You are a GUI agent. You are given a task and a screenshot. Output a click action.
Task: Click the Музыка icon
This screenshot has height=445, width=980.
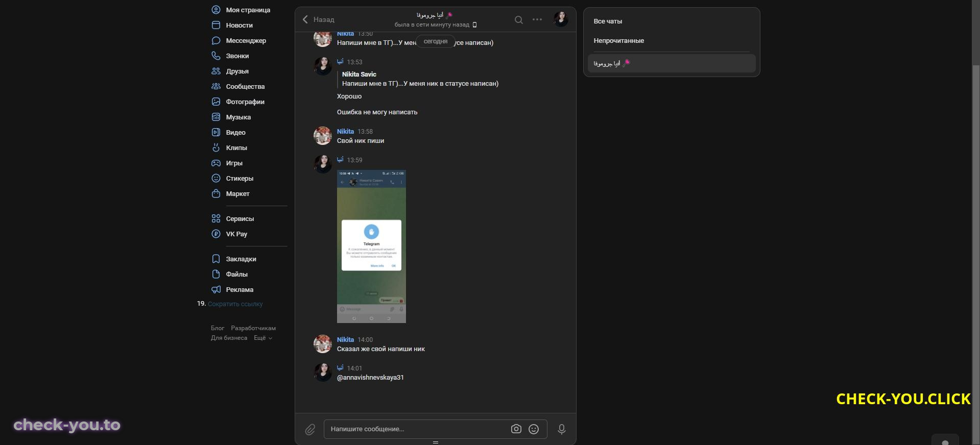click(216, 117)
